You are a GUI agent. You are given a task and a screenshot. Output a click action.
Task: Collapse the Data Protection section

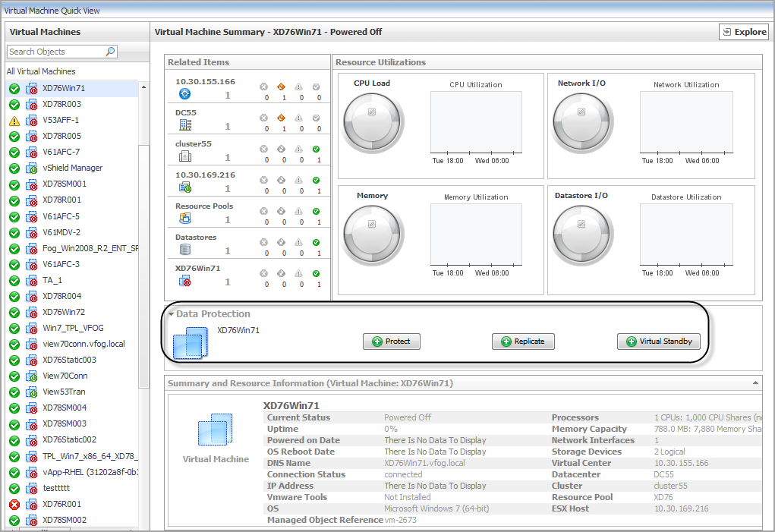tap(171, 314)
